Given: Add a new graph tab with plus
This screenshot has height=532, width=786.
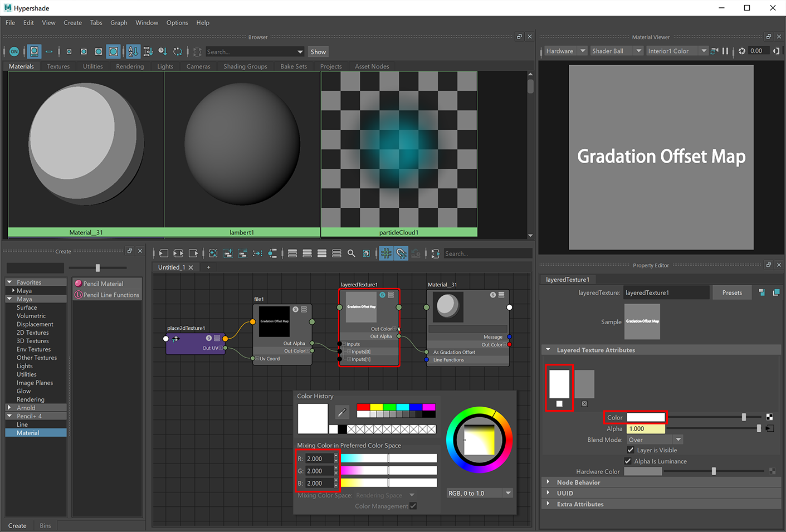Looking at the screenshot, I should pyautogui.click(x=209, y=267).
